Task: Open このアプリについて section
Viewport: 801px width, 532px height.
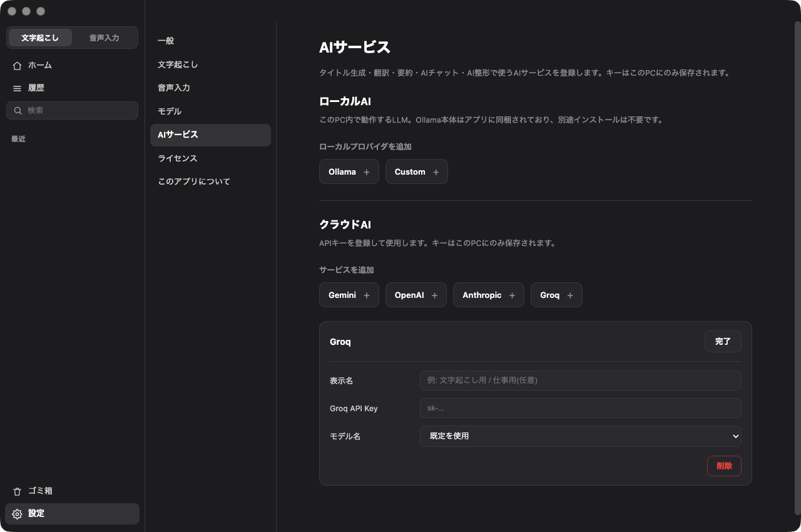Action: [x=210, y=182]
